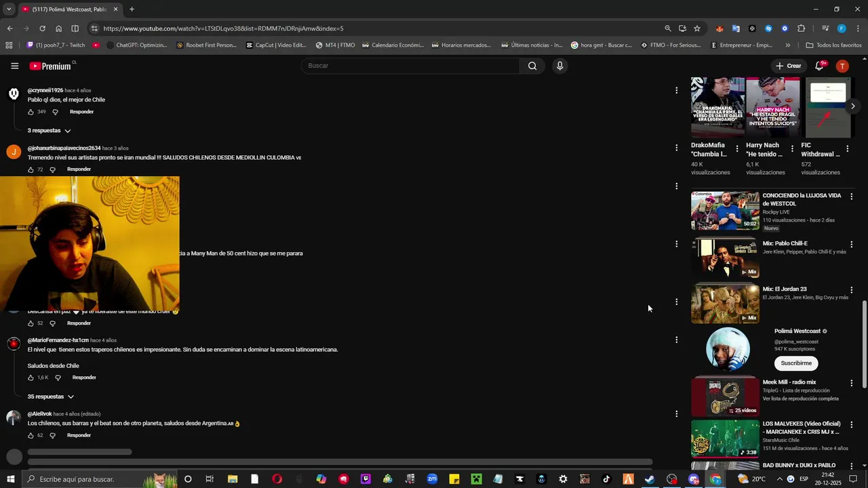Viewport: 868px width, 488px height.
Task: Dislike the comment by @johanurbinapalavecinos2634
Action: pos(52,169)
